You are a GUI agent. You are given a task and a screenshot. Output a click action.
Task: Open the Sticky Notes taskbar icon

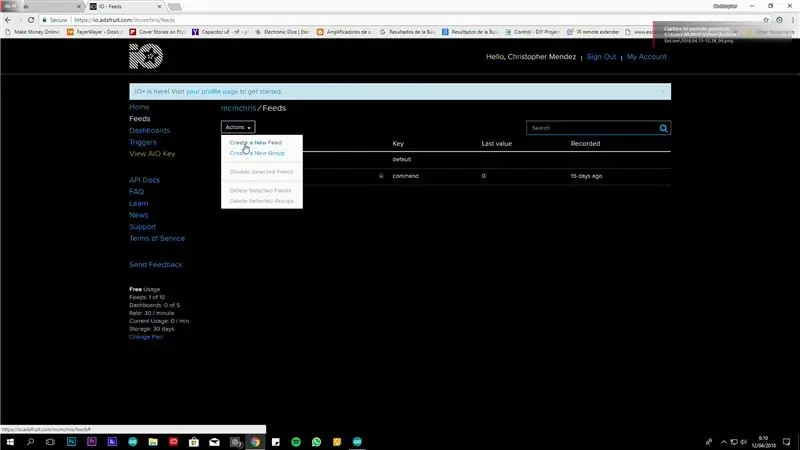276,442
